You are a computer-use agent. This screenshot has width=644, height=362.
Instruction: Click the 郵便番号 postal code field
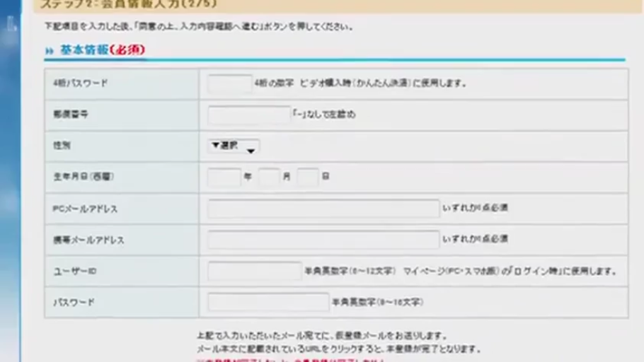(x=248, y=115)
